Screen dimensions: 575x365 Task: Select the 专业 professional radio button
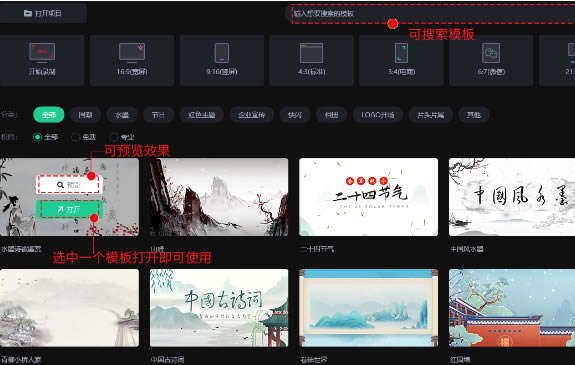click(x=114, y=137)
